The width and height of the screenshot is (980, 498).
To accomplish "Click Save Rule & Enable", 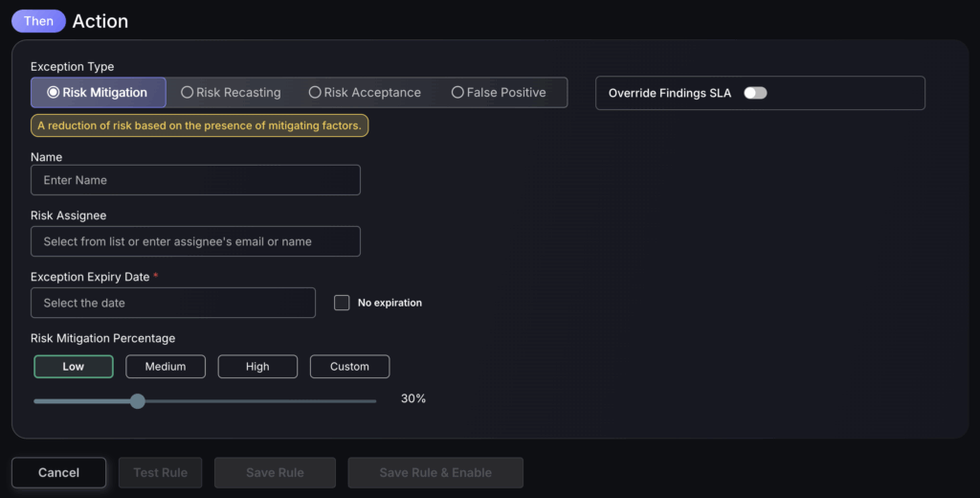I will point(435,472).
